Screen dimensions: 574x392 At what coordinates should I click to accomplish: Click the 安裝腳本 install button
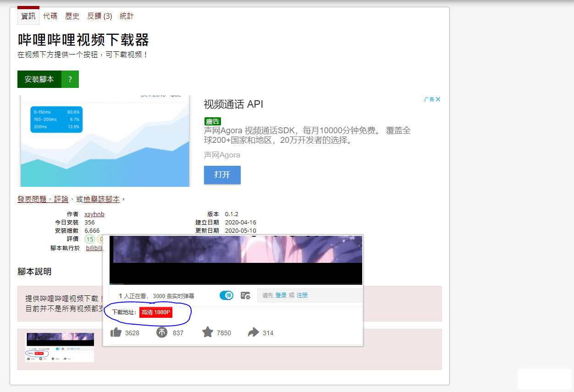(39, 79)
